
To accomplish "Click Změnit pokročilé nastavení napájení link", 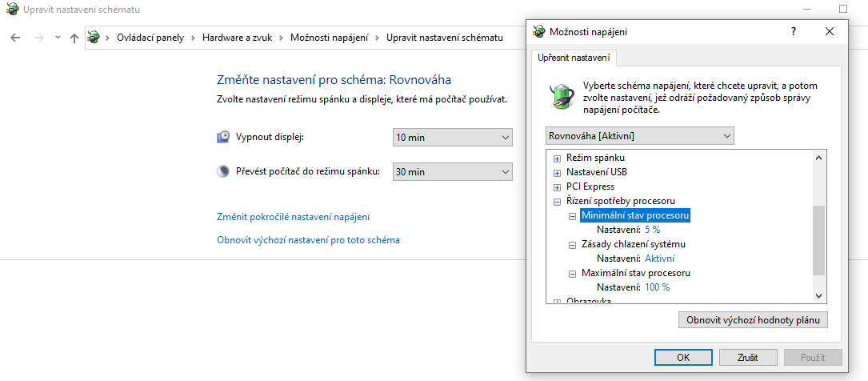I will (293, 217).
